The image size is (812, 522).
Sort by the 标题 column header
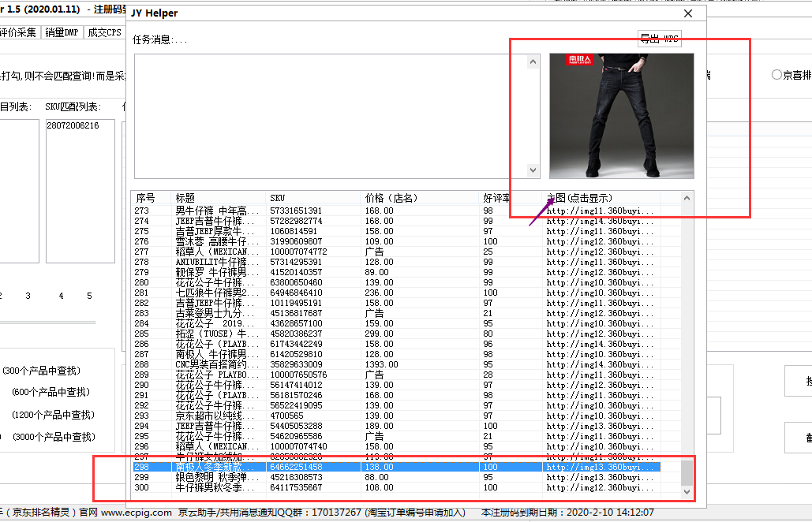tap(218, 198)
